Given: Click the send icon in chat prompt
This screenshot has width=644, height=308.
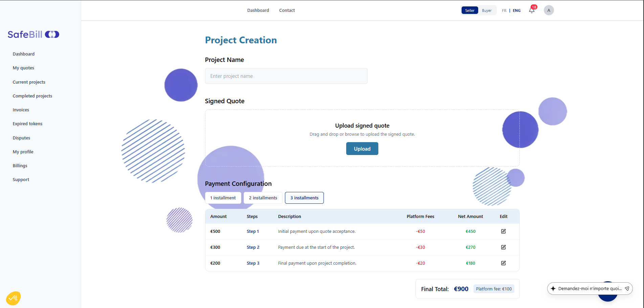Looking at the screenshot, I should click(627, 289).
